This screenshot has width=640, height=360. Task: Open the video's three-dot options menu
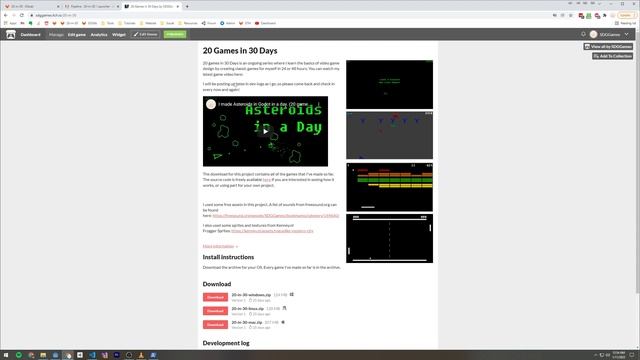(x=319, y=104)
